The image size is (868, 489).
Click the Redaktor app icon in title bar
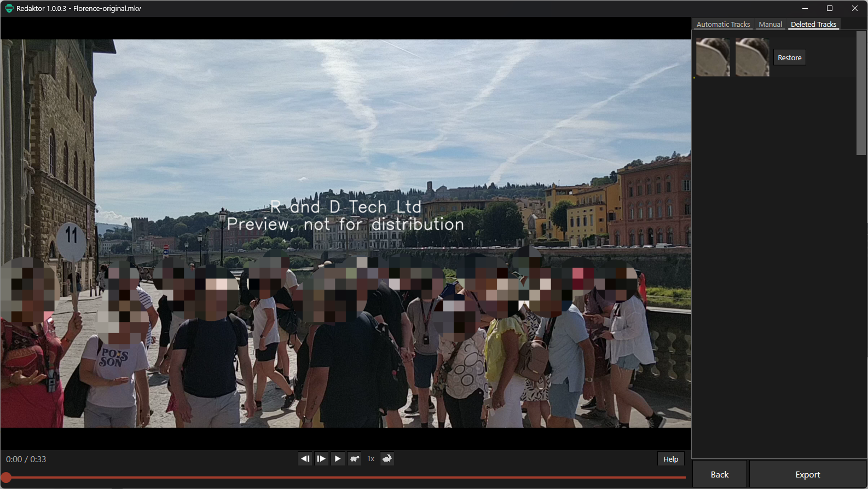9,8
